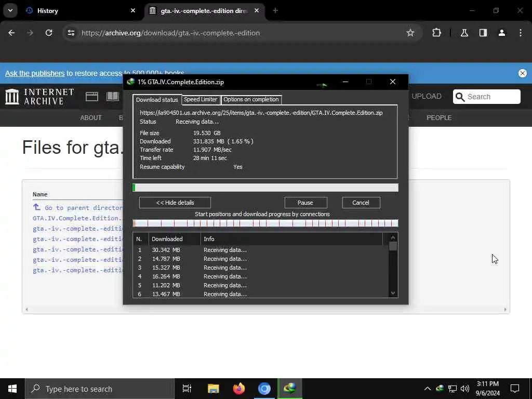Click the UPLOAD link in Archive header
532x399 pixels.
pos(427,96)
